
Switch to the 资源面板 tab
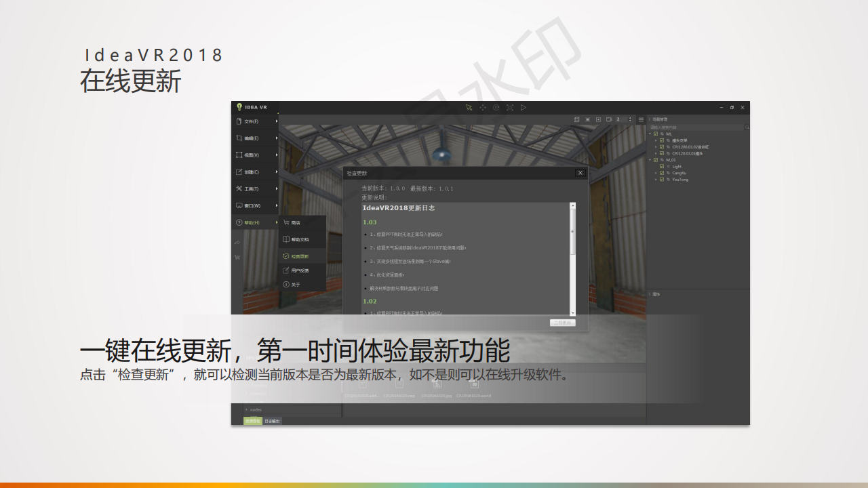coord(252,421)
